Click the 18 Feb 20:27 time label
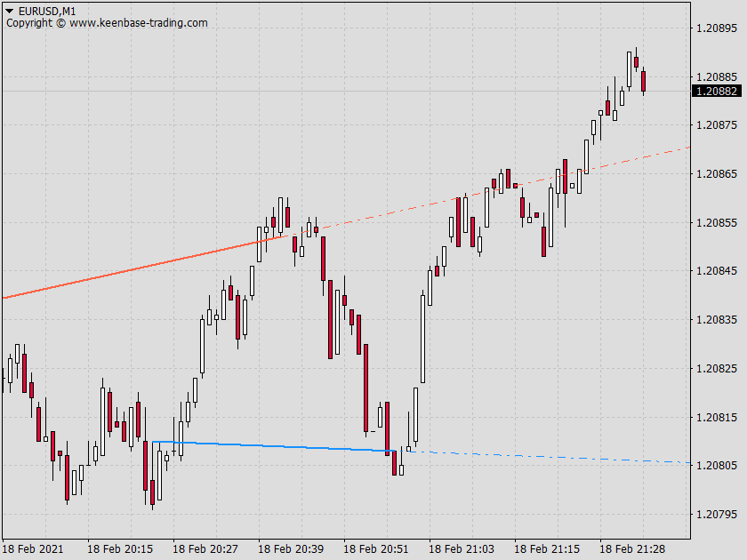 point(205,549)
